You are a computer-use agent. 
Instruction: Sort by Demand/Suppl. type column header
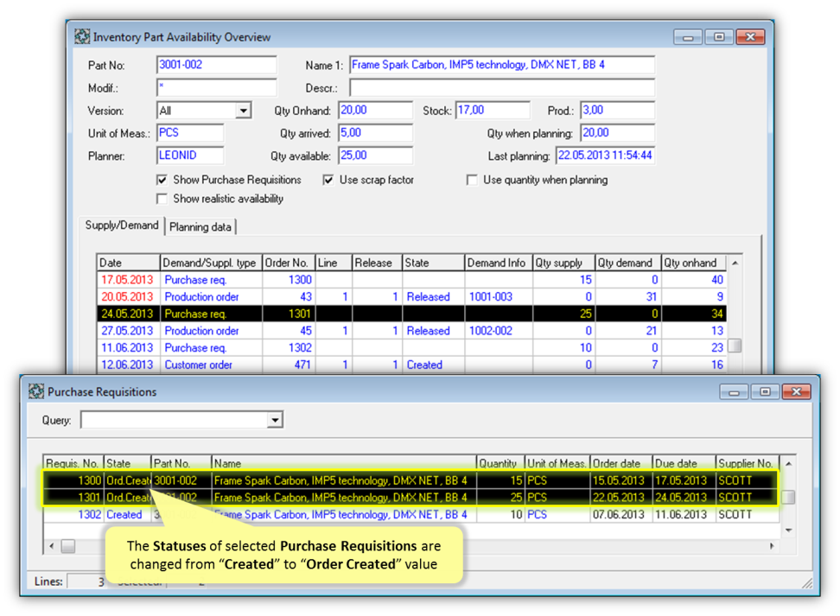211,263
